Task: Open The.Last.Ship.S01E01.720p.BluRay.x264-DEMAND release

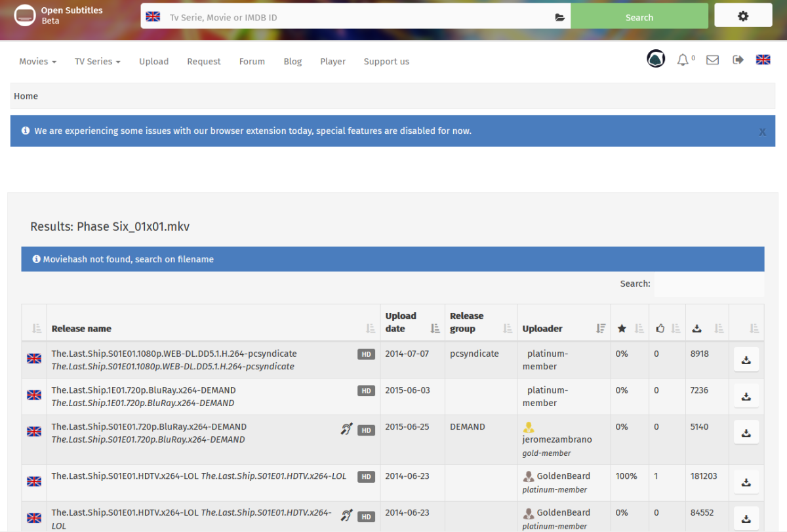Action: [149, 427]
